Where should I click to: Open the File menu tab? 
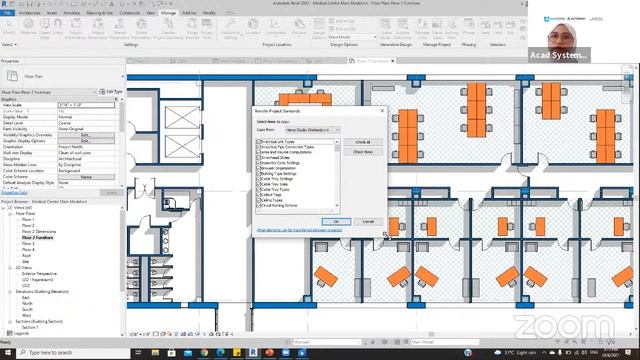(x=7, y=13)
